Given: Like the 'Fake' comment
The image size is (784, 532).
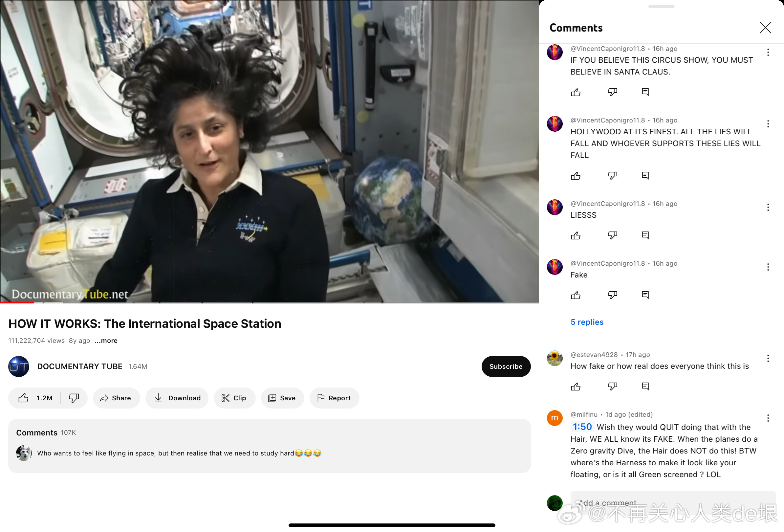Looking at the screenshot, I should click(x=576, y=295).
